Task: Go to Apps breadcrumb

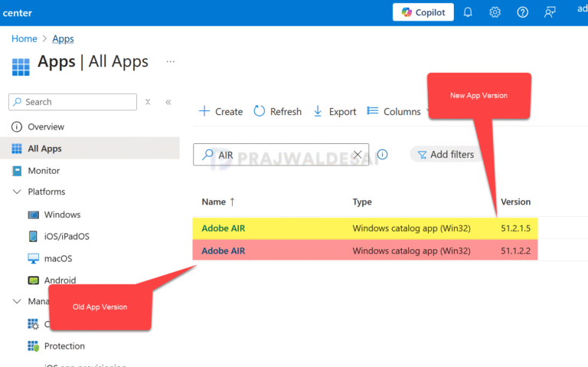Action: pyautogui.click(x=63, y=38)
